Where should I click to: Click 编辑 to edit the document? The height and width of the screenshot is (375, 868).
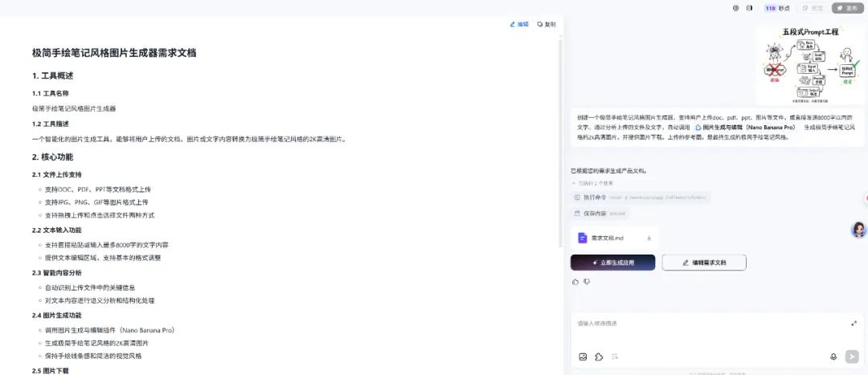point(519,24)
